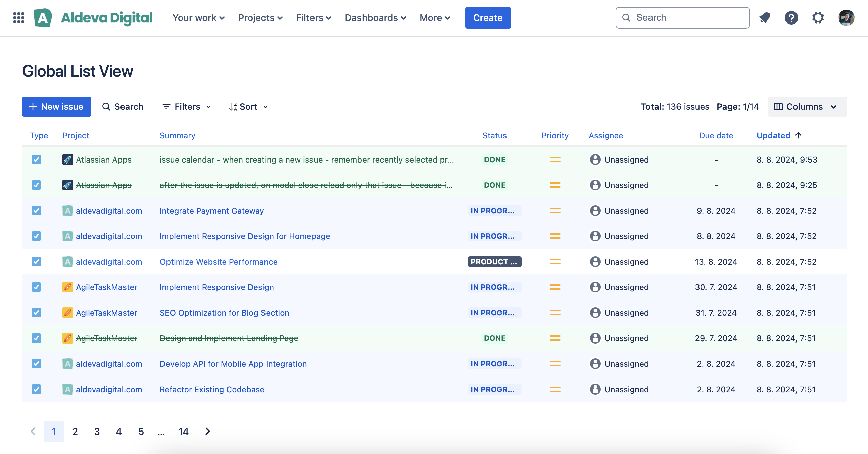Open the Sort dropdown
868x454 pixels.
(x=248, y=107)
